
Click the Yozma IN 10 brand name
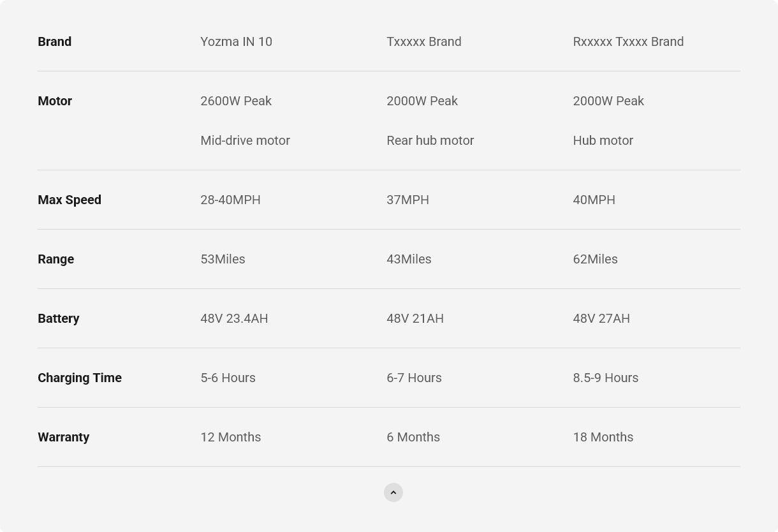[x=236, y=41]
